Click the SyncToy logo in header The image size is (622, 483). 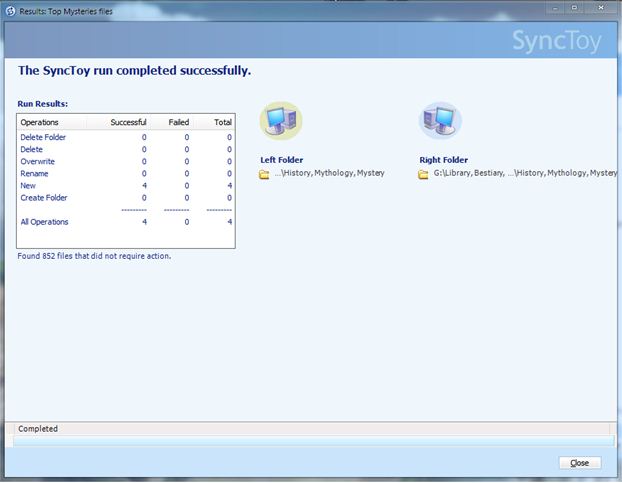tap(556, 41)
